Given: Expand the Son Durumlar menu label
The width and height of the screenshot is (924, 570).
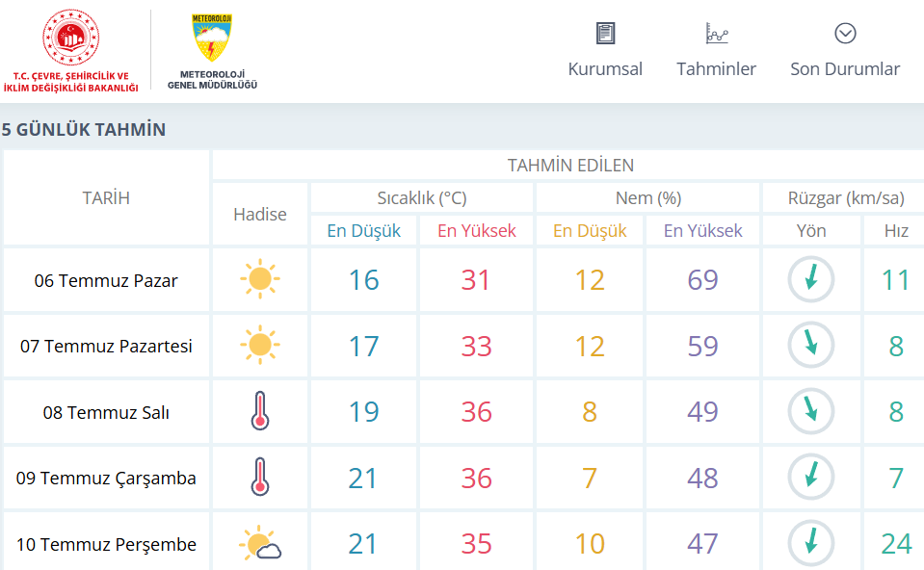Looking at the screenshot, I should point(845,69).
